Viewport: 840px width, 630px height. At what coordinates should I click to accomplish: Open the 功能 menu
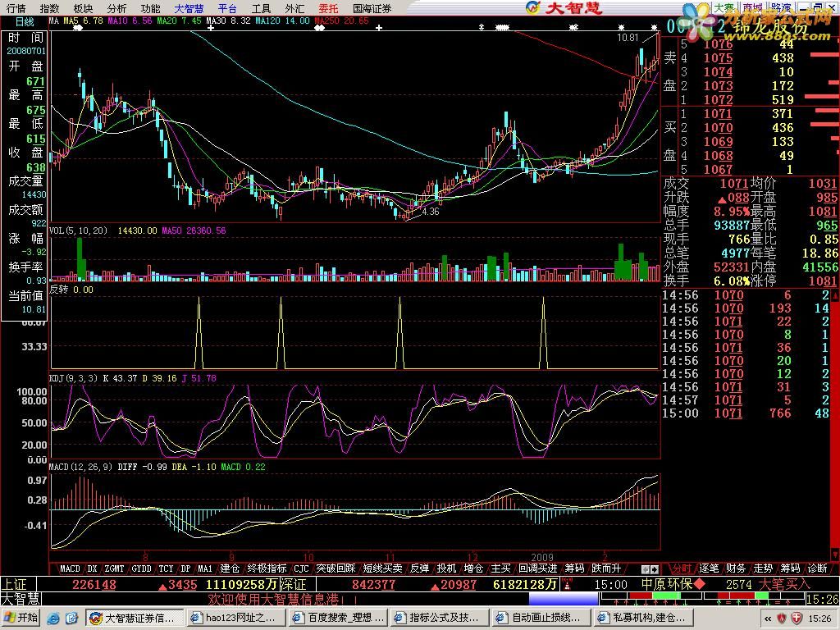151,8
